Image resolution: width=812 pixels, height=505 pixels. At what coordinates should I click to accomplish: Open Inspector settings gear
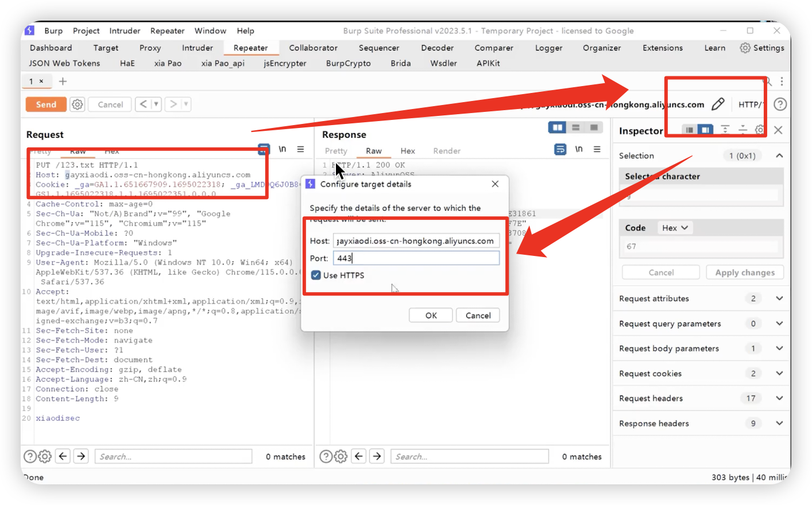point(760,130)
